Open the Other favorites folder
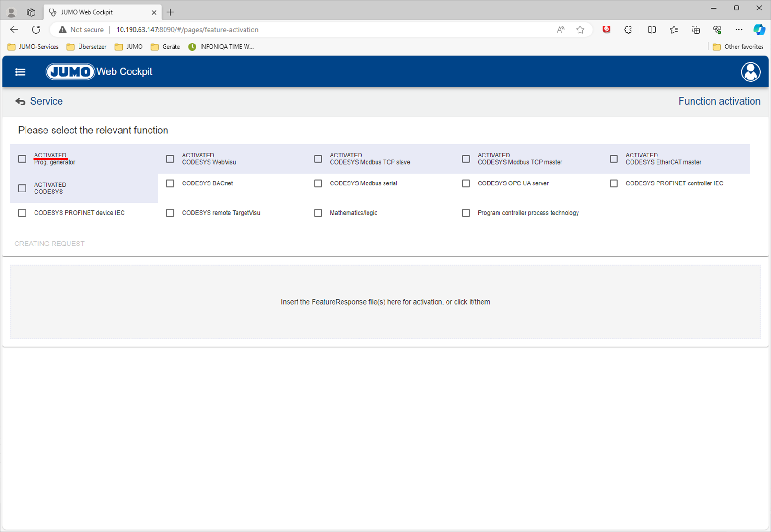Image resolution: width=771 pixels, height=532 pixels. 738,47
